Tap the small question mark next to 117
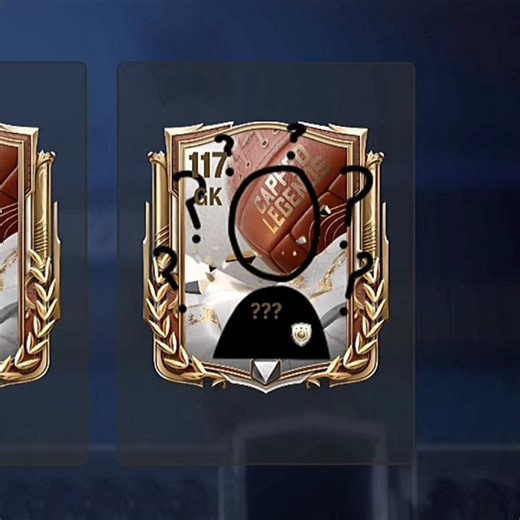This screenshot has width=520, height=520. tap(226, 155)
